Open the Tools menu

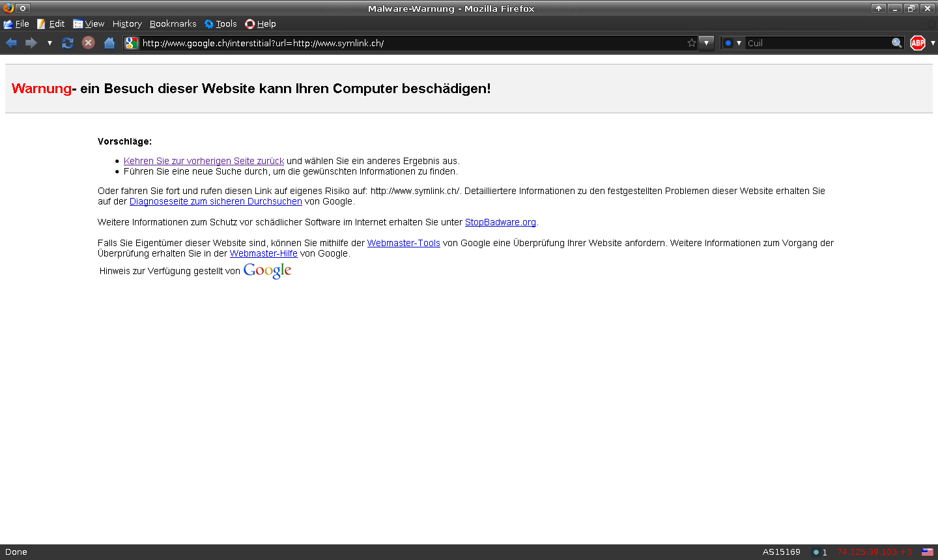pos(220,24)
